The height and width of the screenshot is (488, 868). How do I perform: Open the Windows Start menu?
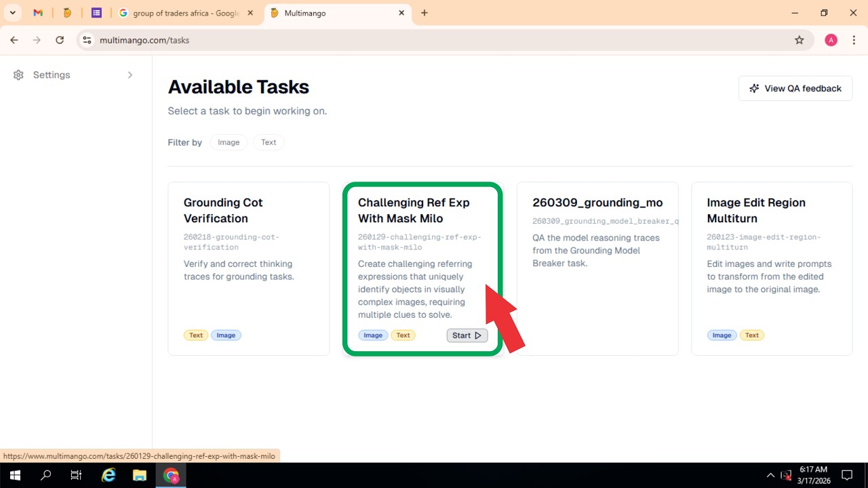15,475
